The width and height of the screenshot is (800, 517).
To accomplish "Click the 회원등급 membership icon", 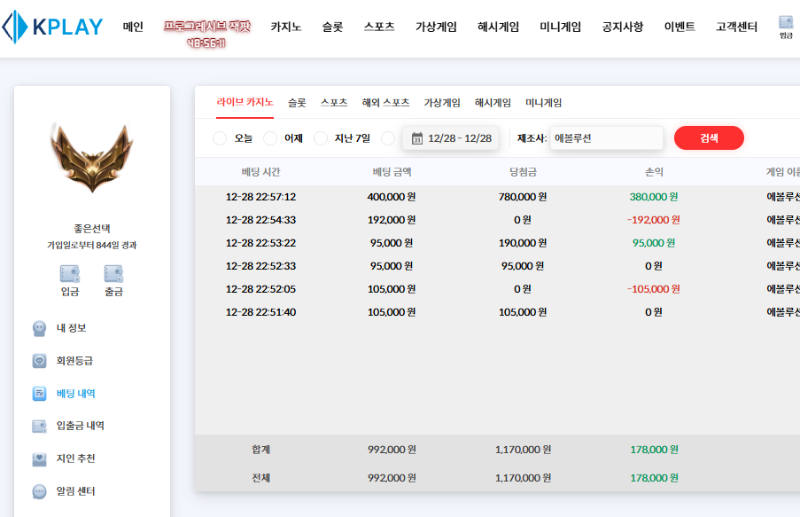I will 40,361.
